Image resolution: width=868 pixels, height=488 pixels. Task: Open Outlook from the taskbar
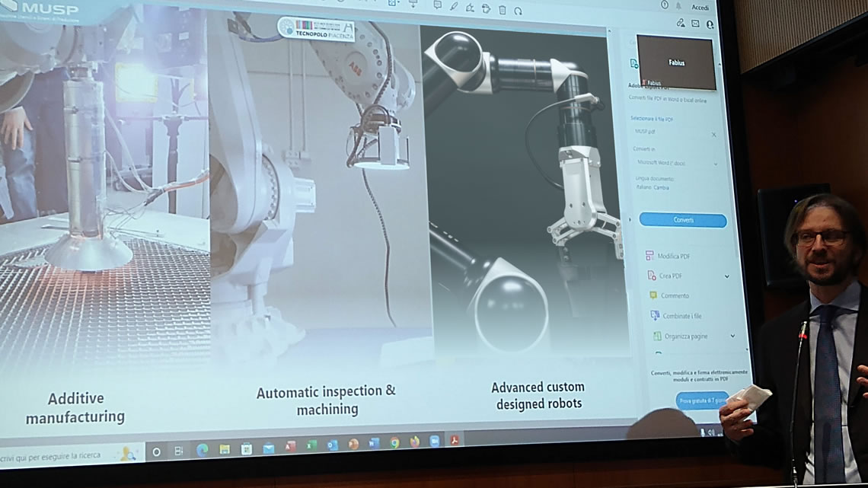332,445
